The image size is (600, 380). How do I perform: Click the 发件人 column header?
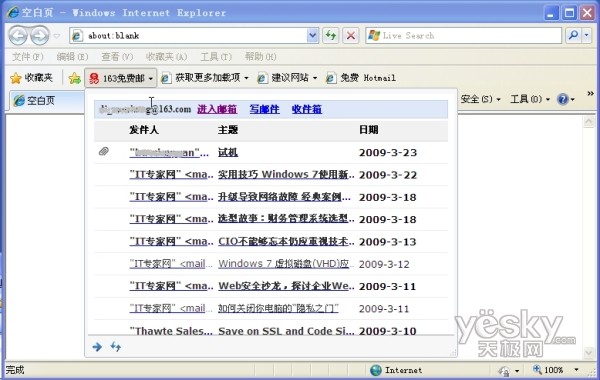pyautogui.click(x=144, y=130)
